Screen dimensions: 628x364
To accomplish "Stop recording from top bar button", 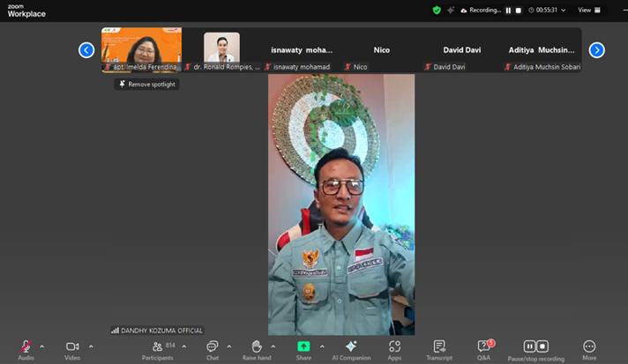I will pyautogui.click(x=519, y=11).
